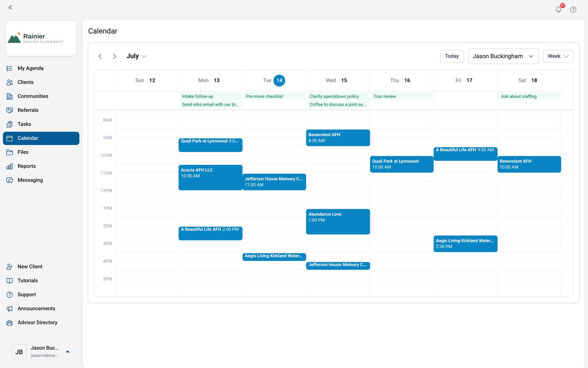Click the My Agenda list icon
Screen dimensions: 588x368
(x=9, y=68)
